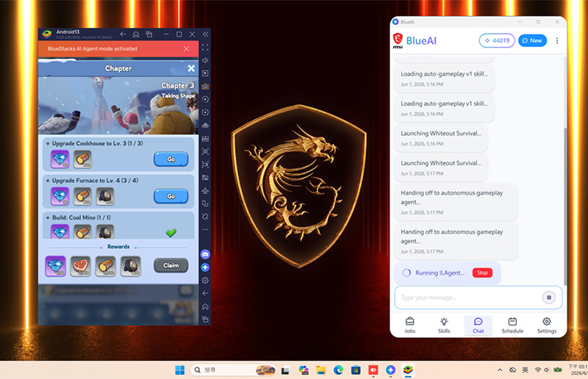588x379 pixels.
Task: Open File Explorer from the taskbar
Action: (320, 370)
